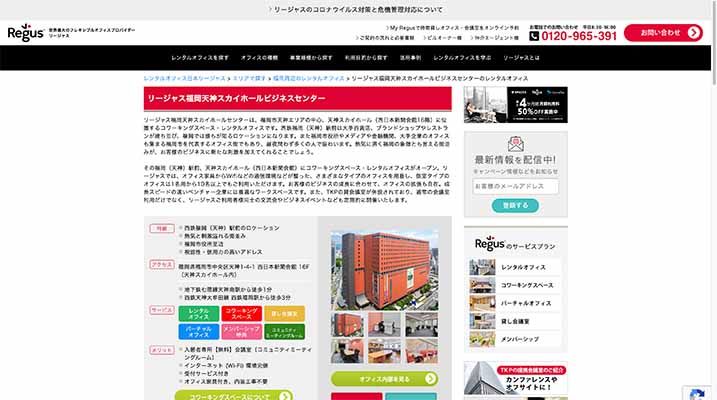Click the red コワーキングスペース service tag
The image size is (717, 400).
[241, 314]
